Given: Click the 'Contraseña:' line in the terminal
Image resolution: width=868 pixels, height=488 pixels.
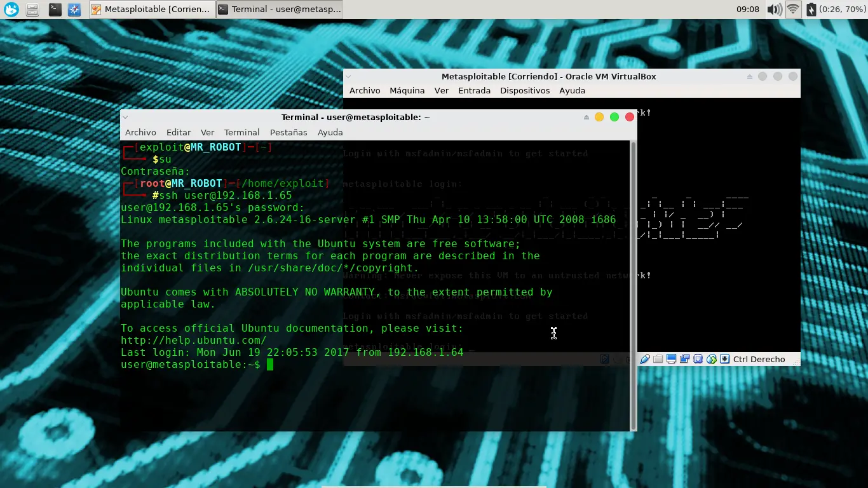Looking at the screenshot, I should pyautogui.click(x=156, y=172).
